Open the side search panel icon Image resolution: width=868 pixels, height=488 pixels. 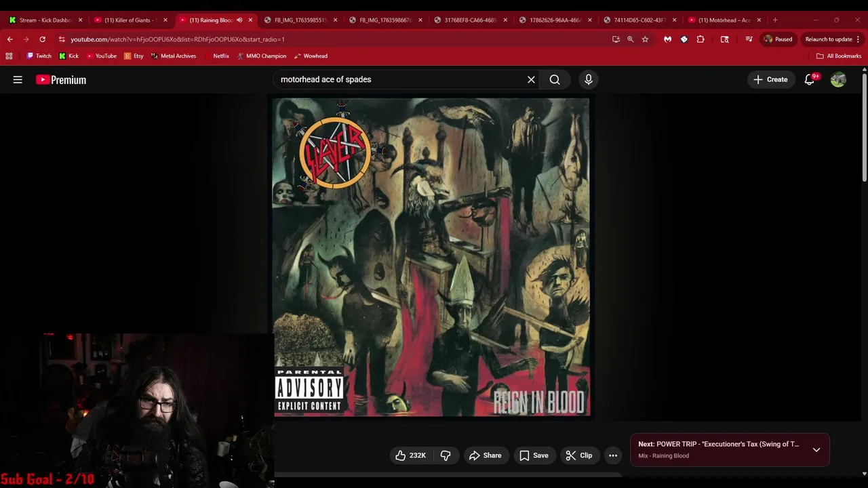[x=724, y=39]
